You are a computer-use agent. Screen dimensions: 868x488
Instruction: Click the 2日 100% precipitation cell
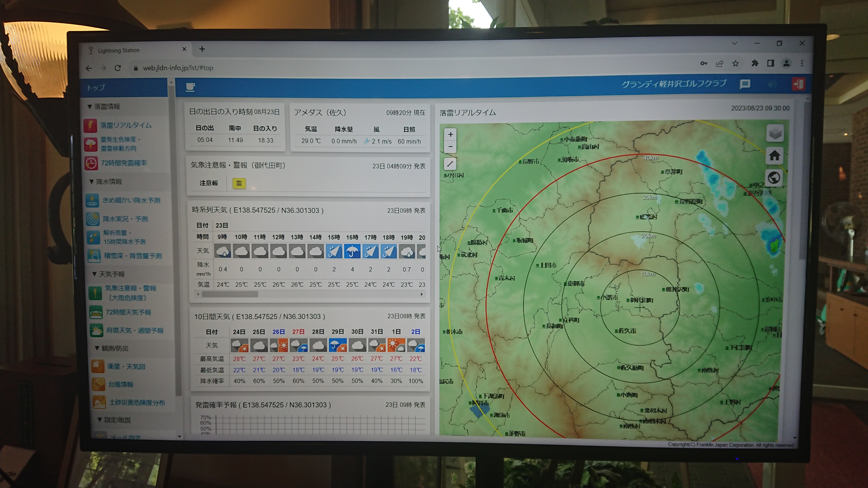point(416,381)
